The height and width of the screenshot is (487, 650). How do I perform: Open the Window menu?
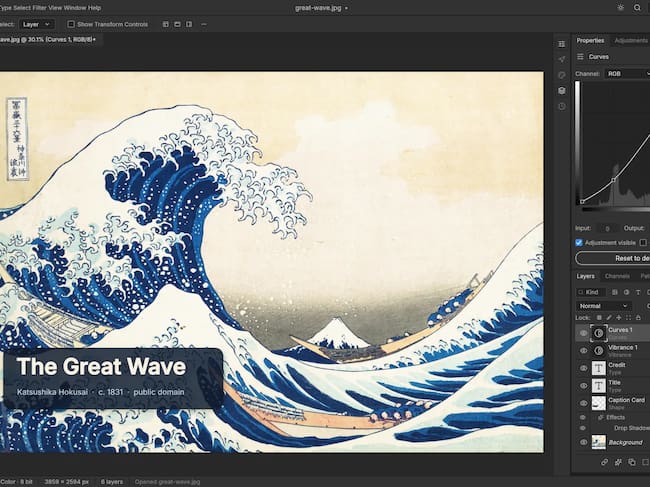pyautogui.click(x=75, y=7)
